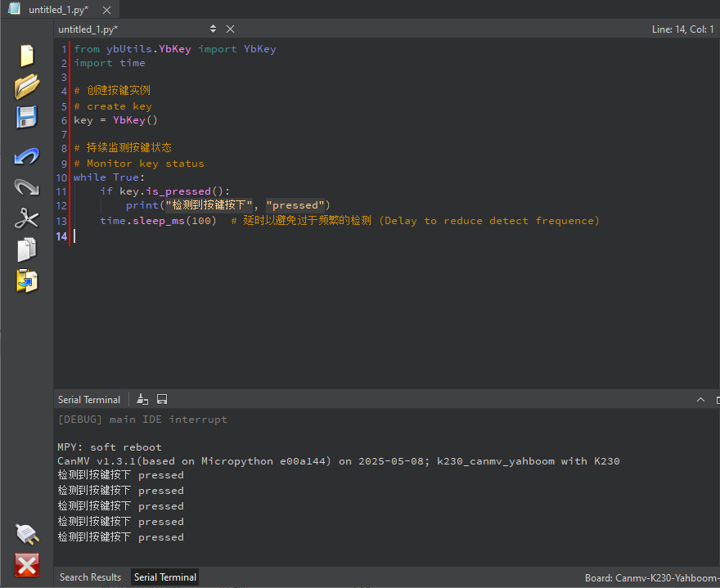Screen dimensions: 720x588
Task: Open a file with folder icon
Action: coord(27,87)
